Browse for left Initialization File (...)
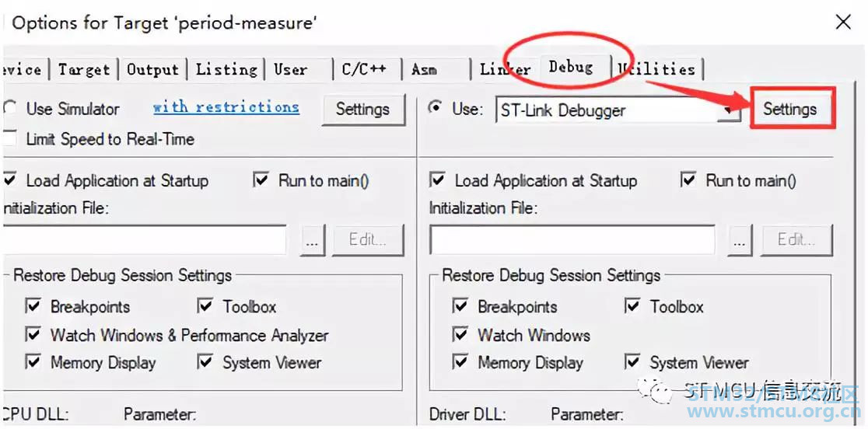 (x=312, y=240)
